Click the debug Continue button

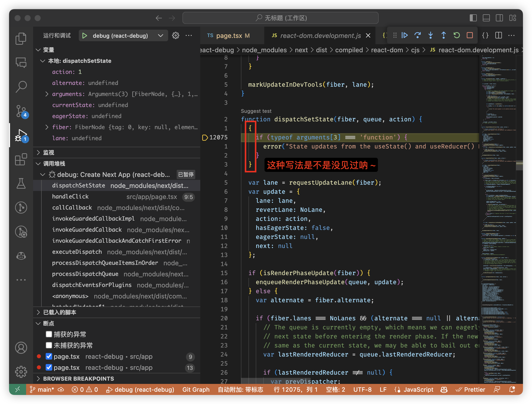(405, 35)
